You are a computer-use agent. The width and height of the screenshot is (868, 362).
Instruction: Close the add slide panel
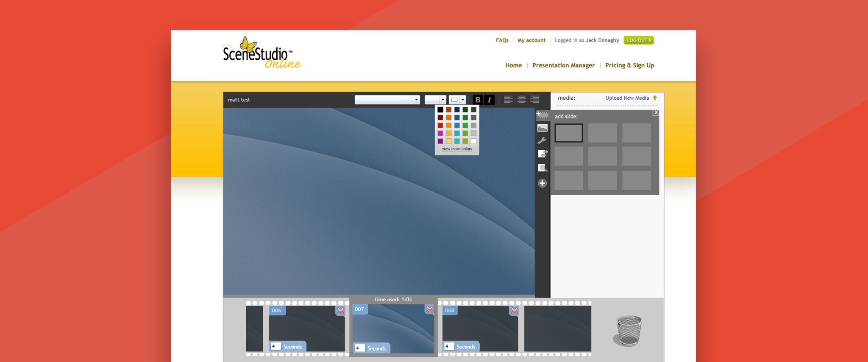tap(656, 112)
